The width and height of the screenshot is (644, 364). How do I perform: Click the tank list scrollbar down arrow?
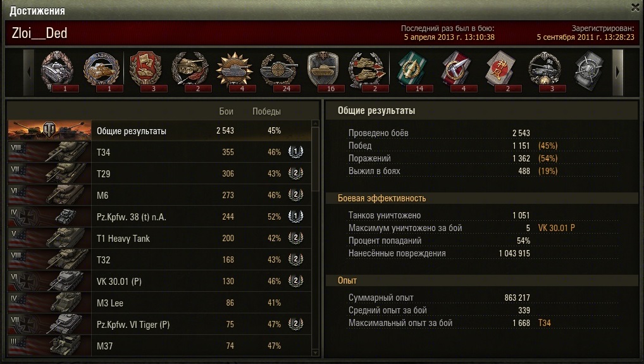pos(315,352)
